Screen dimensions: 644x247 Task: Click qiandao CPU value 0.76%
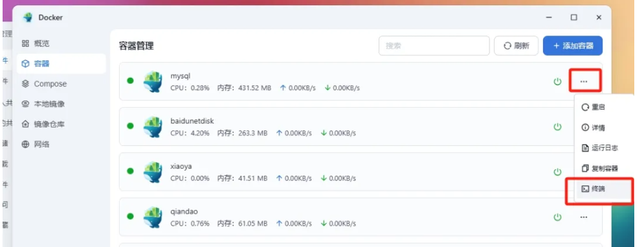pos(200,224)
